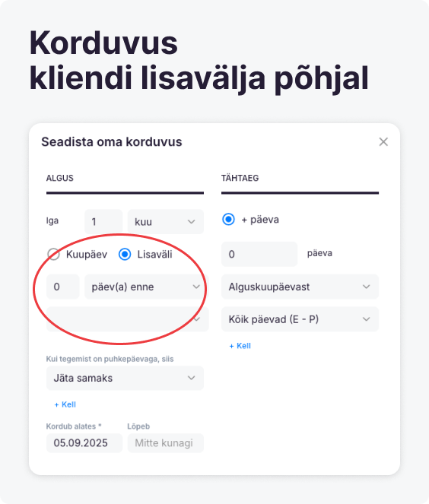The height and width of the screenshot is (504, 429).
Task: Add time via + Kell under Algus
Action: [x=65, y=404]
